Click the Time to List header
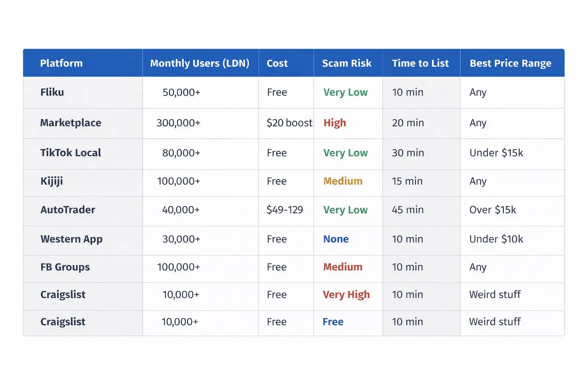The height and width of the screenshot is (392, 588). tap(420, 63)
